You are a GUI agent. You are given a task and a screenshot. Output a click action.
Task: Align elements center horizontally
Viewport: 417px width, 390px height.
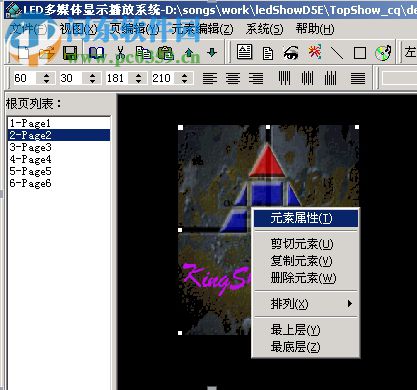pyautogui.click(x=233, y=79)
